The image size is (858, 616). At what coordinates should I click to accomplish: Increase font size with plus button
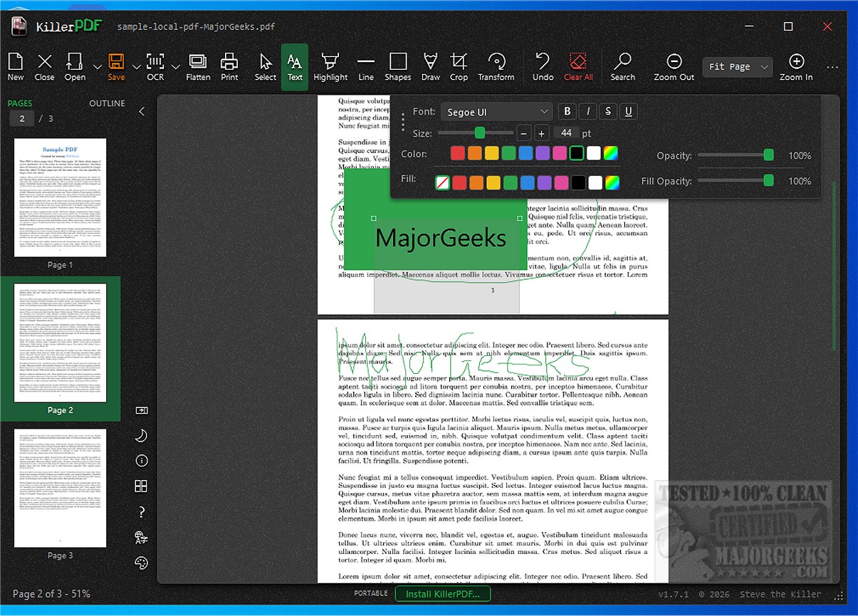(x=541, y=133)
